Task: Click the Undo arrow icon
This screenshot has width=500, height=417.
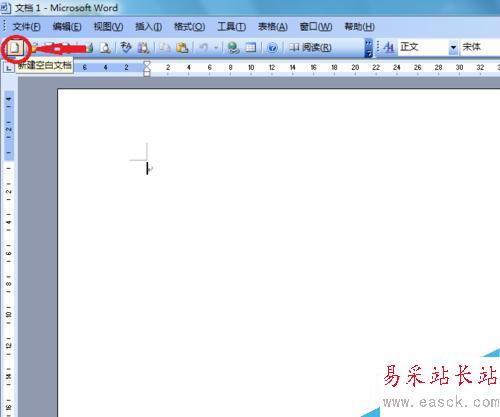Action: click(x=203, y=48)
